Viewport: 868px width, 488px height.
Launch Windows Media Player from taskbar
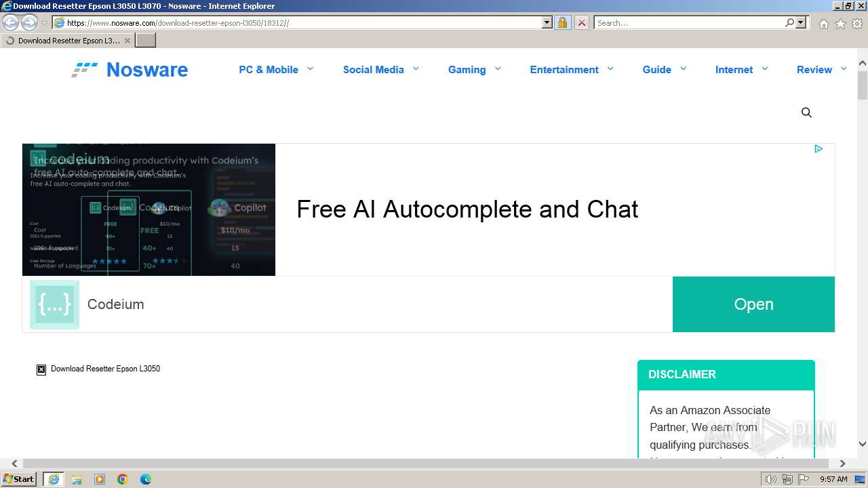point(100,479)
